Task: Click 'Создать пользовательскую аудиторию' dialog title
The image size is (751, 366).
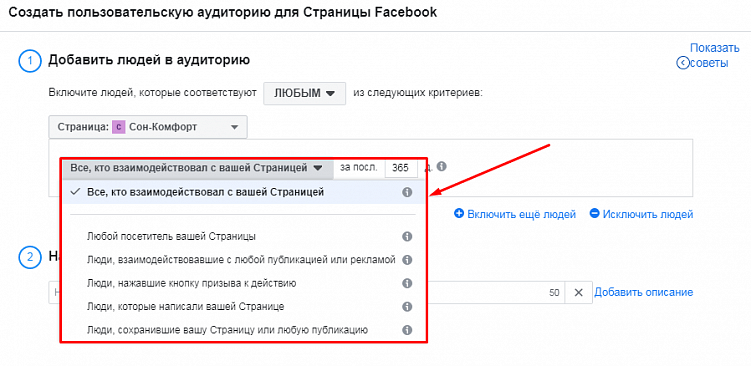Action: [x=223, y=12]
